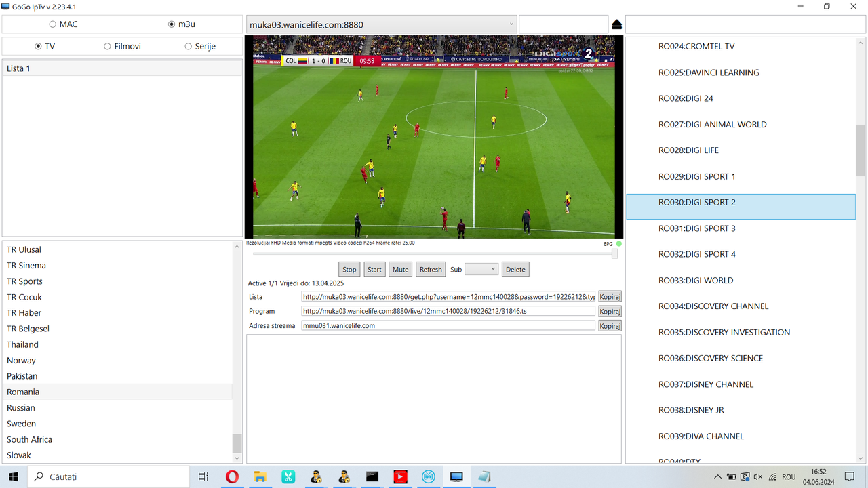Click the Delete button
Viewport: 868px width, 488px height.
515,269
